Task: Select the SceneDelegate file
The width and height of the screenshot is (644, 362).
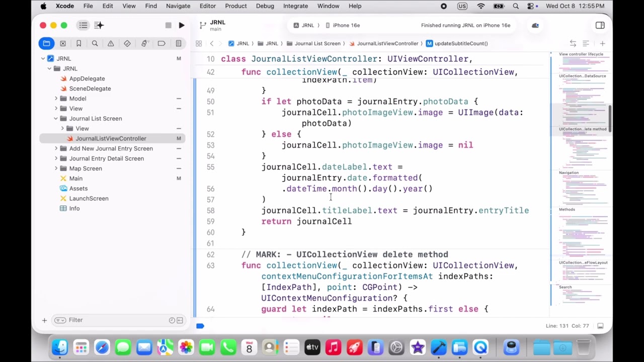Action: pos(90,88)
